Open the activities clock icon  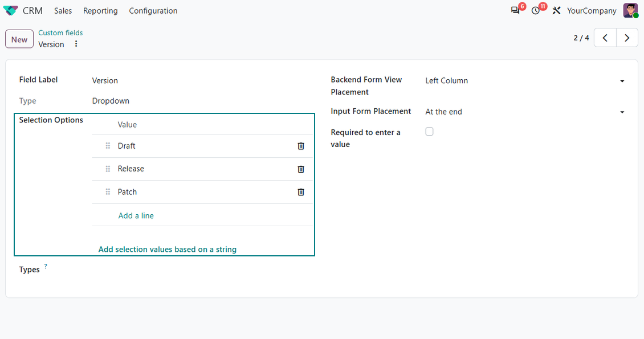pos(536,11)
